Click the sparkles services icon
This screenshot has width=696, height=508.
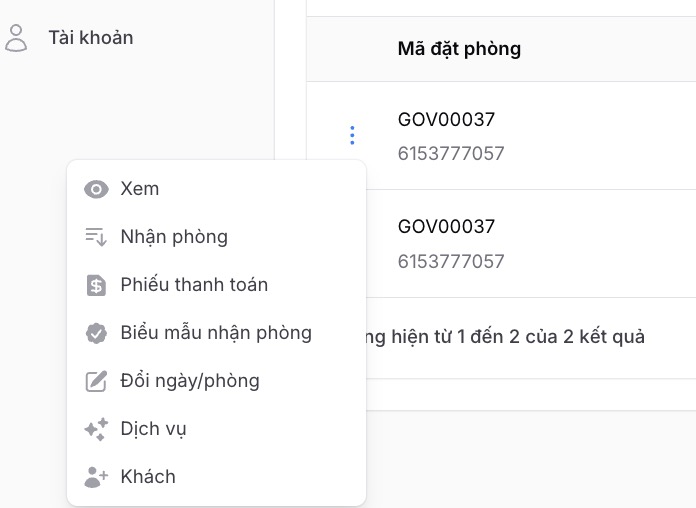(x=96, y=429)
